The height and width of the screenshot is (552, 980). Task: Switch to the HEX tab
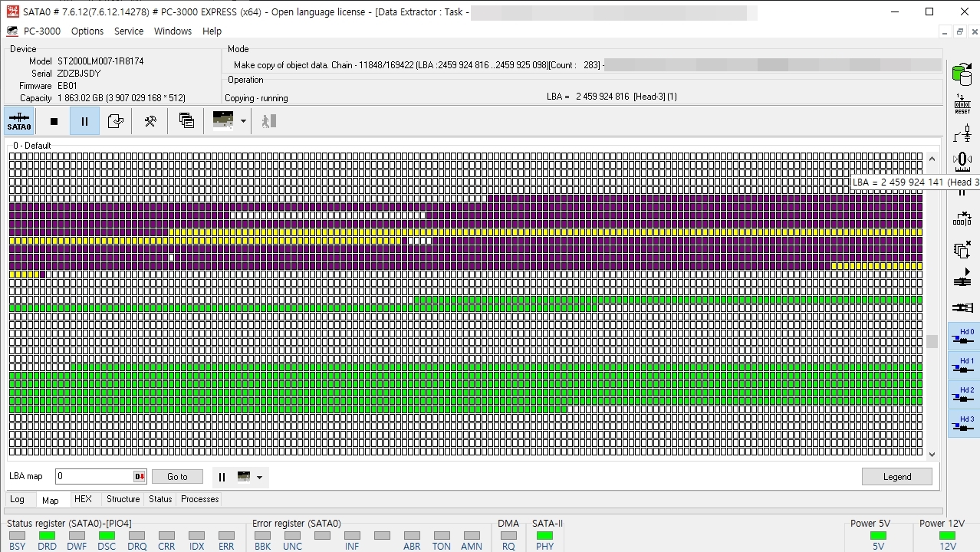click(x=83, y=499)
